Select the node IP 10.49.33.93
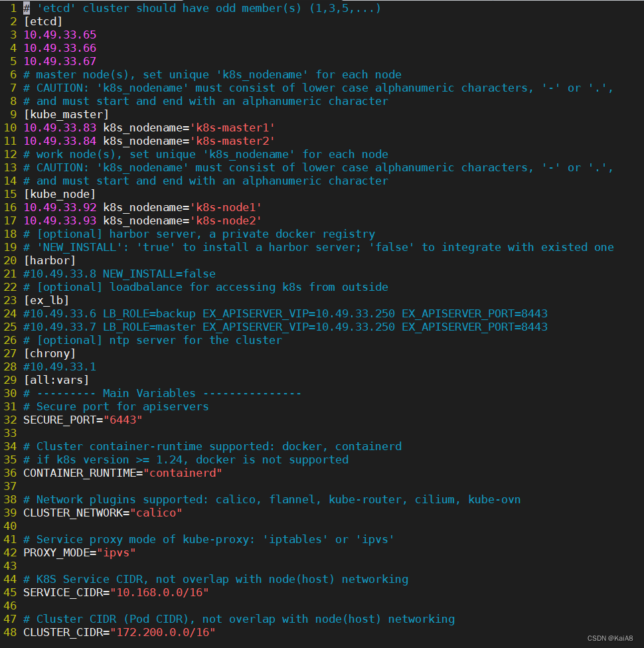644x648 pixels. (60, 220)
